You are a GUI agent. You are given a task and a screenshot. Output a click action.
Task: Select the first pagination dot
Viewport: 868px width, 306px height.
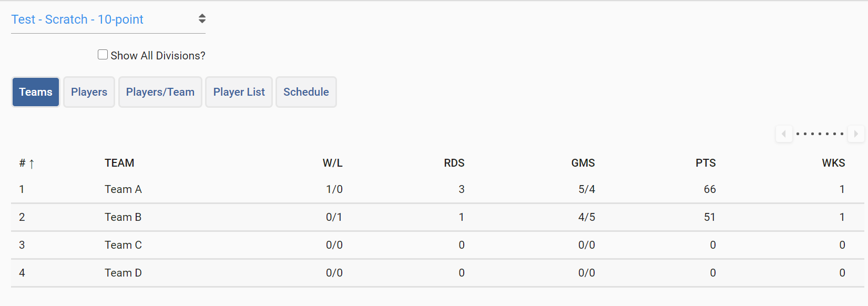(x=798, y=134)
